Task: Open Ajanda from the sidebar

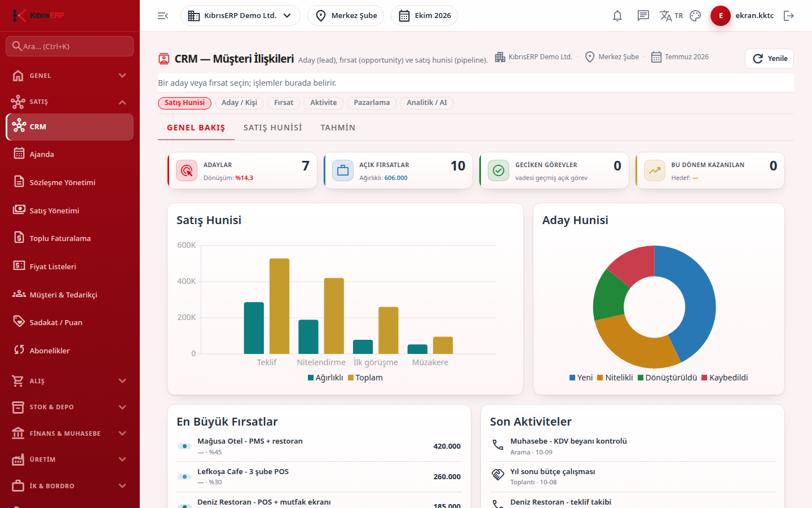Action: click(x=70, y=154)
